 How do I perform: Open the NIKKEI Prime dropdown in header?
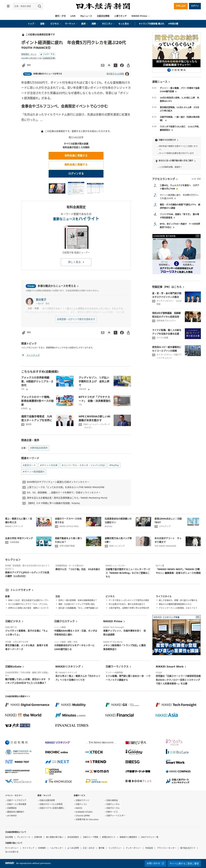[140, 16]
